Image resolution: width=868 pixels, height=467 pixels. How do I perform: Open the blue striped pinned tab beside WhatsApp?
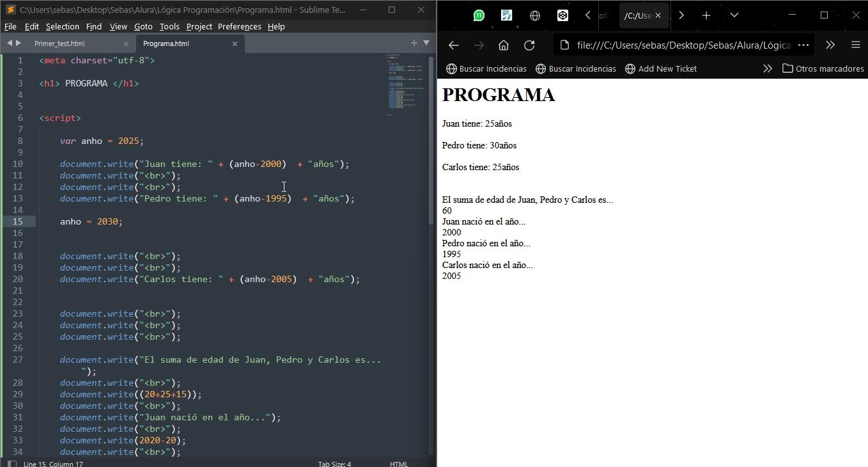(507, 15)
